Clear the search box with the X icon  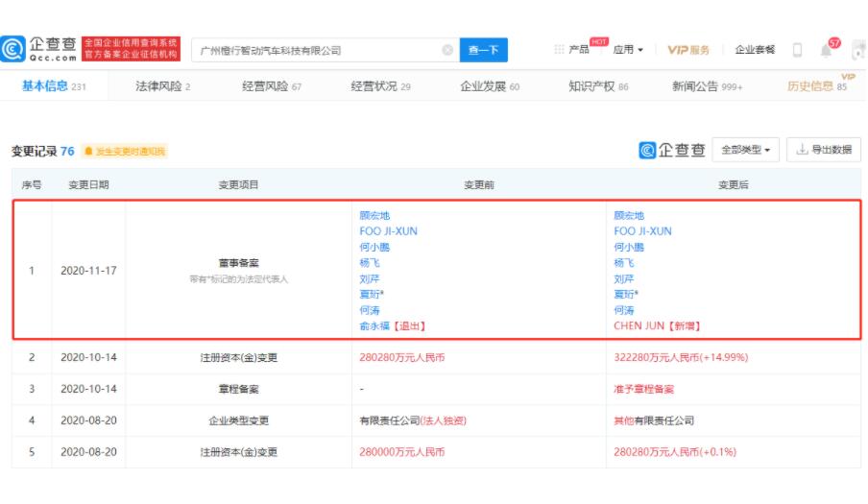pyautogui.click(x=447, y=50)
